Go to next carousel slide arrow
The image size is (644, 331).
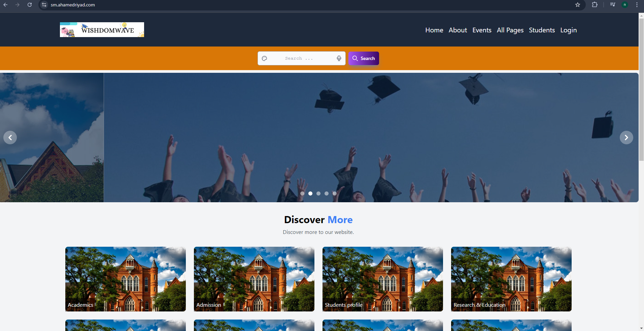point(626,138)
